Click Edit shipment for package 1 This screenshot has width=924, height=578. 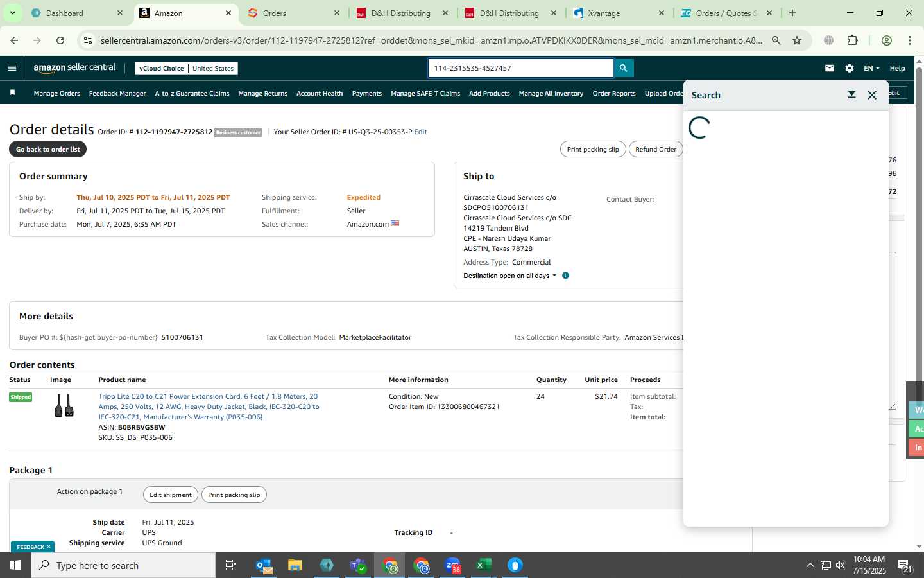pyautogui.click(x=171, y=495)
